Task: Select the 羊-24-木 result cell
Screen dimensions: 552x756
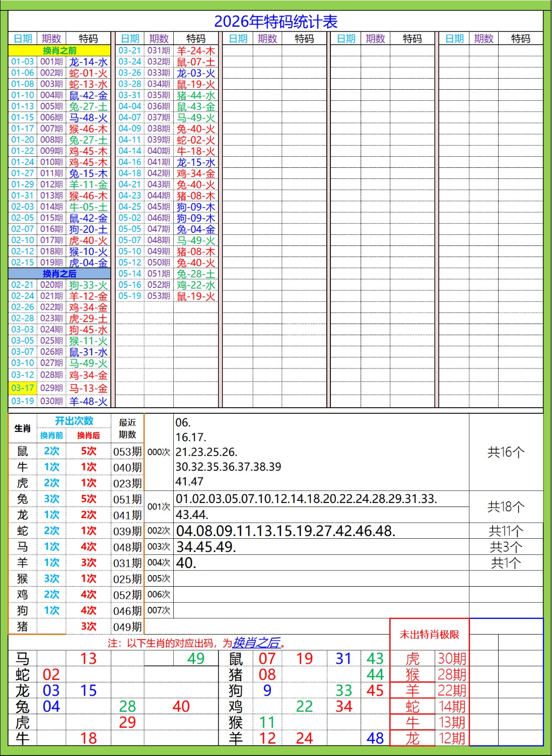Action: click(196, 51)
